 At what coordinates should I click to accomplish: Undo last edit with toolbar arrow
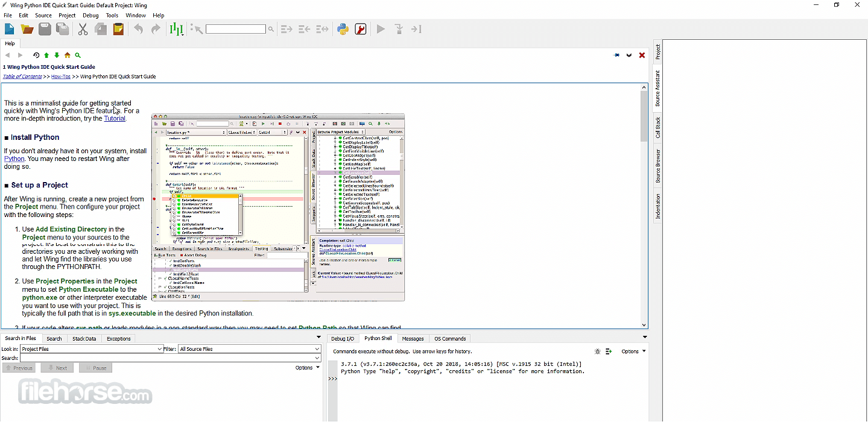point(139,29)
